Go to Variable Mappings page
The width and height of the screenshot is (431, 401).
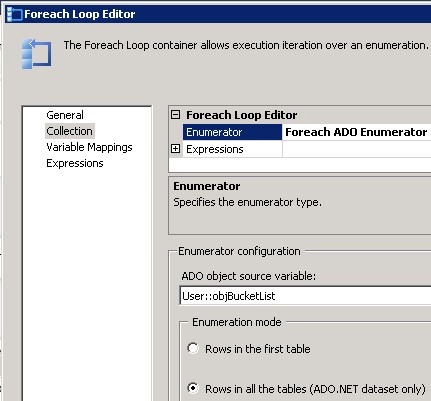[89, 147]
